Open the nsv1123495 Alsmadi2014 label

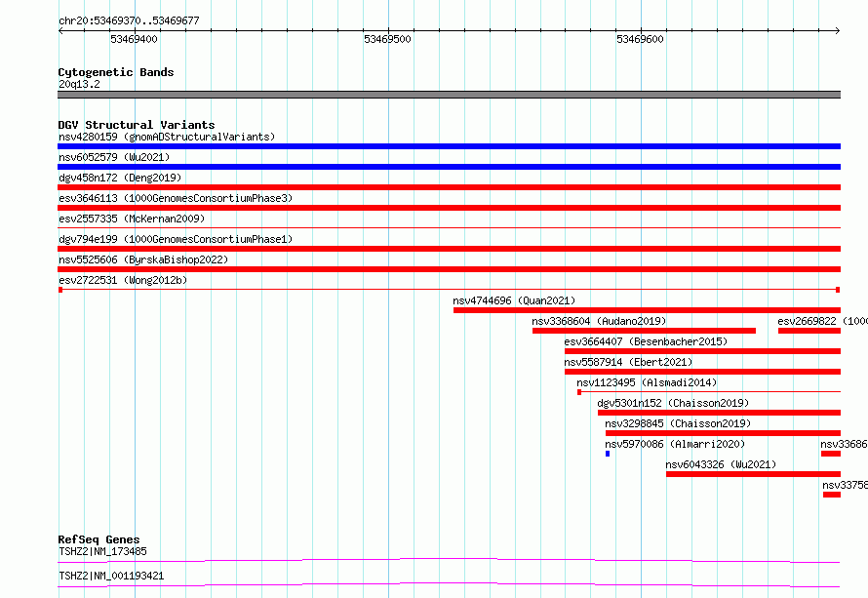point(647,382)
